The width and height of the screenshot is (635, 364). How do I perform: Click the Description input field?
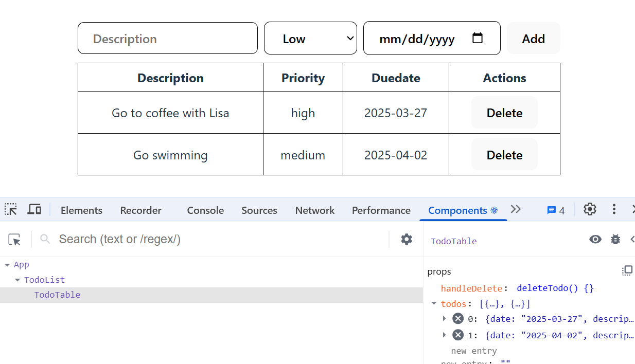point(168,38)
